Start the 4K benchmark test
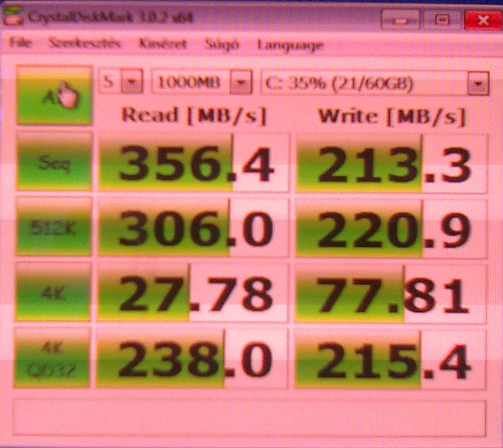Screen dimensions: 503x448 (53, 292)
